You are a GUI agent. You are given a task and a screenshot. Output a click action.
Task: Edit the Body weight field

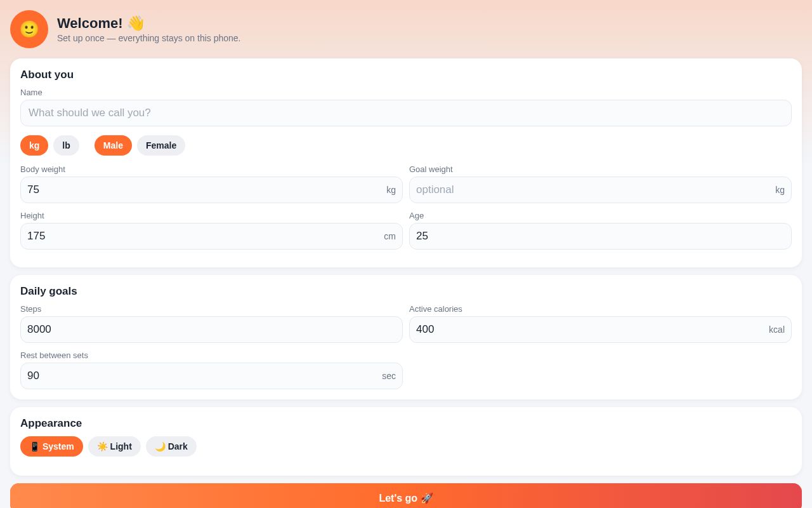[211, 190]
